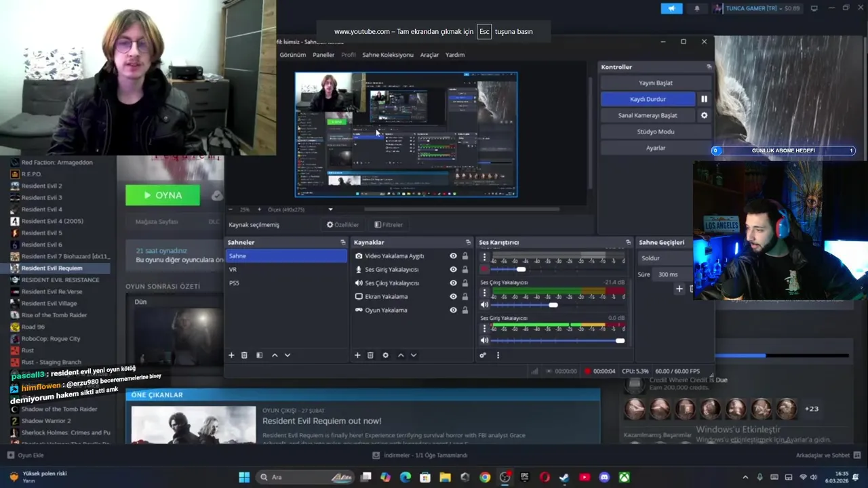Screen dimensions: 868x488
Task: Select the VR scene
Action: (x=286, y=270)
